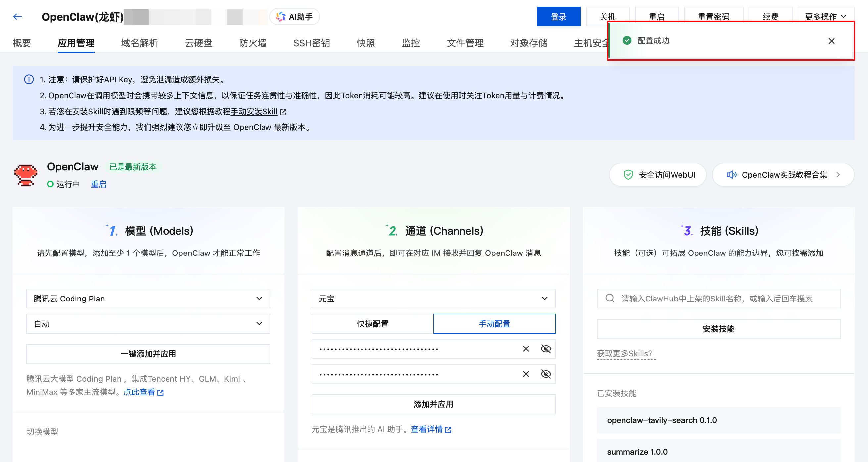This screenshot has width=868, height=462.
Task: Open 安全访问WebUI with the shield icon
Action: (x=657, y=175)
